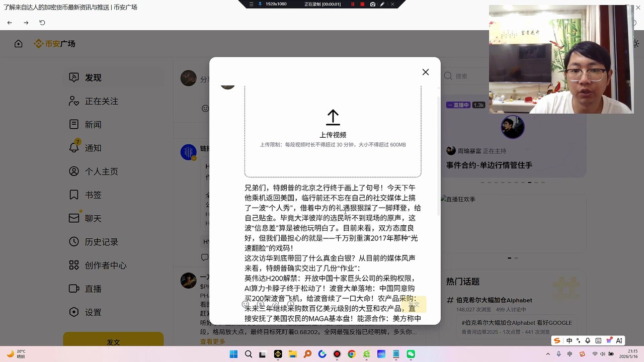This screenshot has height=362, width=644.
Task: Pin the recorder toolbar
Action: (x=260, y=4)
